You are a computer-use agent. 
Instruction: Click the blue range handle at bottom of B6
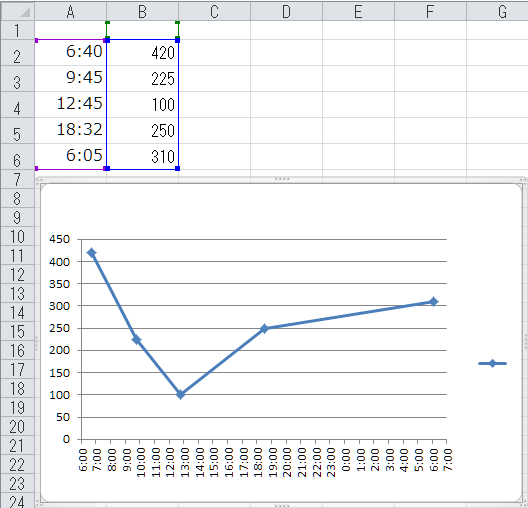coord(177,168)
